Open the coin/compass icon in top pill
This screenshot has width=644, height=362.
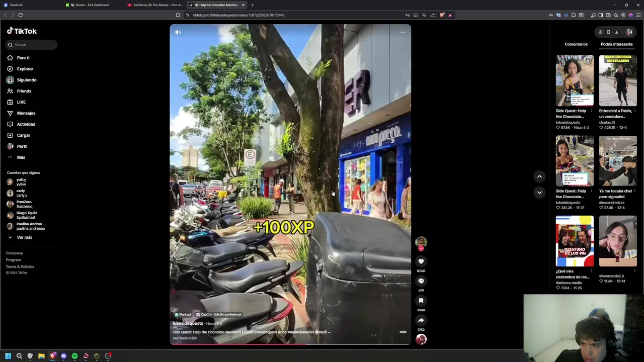click(x=600, y=32)
